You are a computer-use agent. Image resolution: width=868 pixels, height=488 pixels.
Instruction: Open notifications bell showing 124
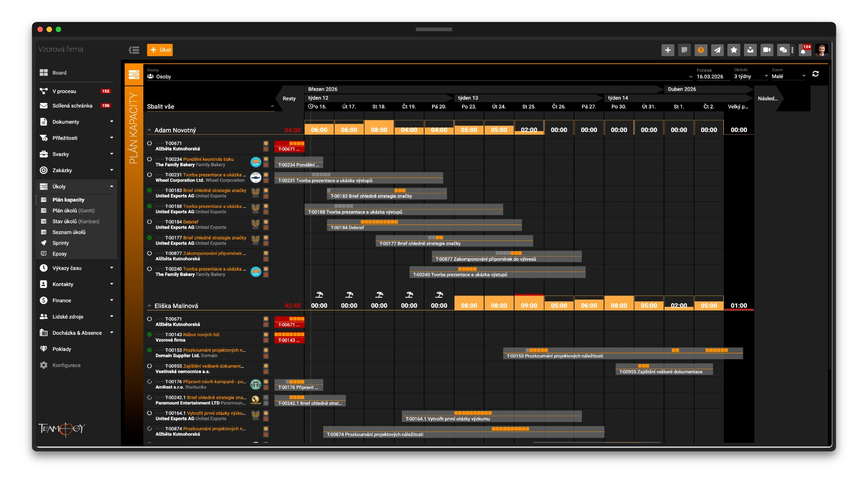click(x=804, y=50)
